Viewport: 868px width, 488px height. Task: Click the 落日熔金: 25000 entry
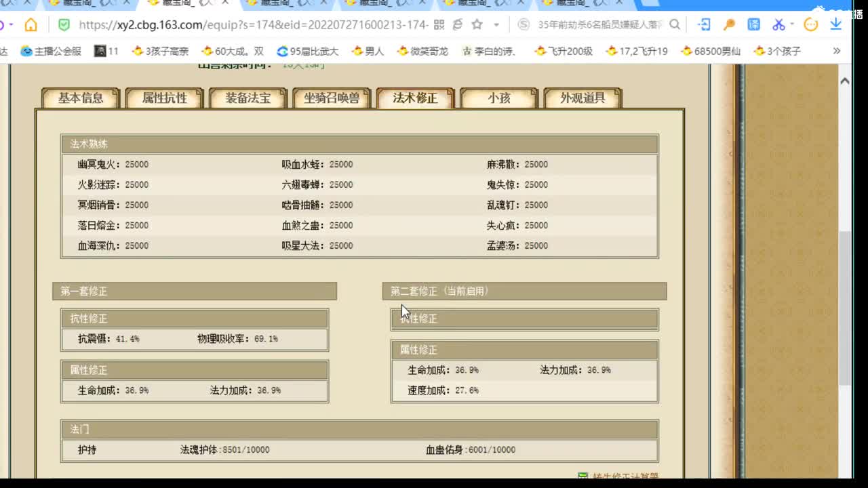pos(113,226)
